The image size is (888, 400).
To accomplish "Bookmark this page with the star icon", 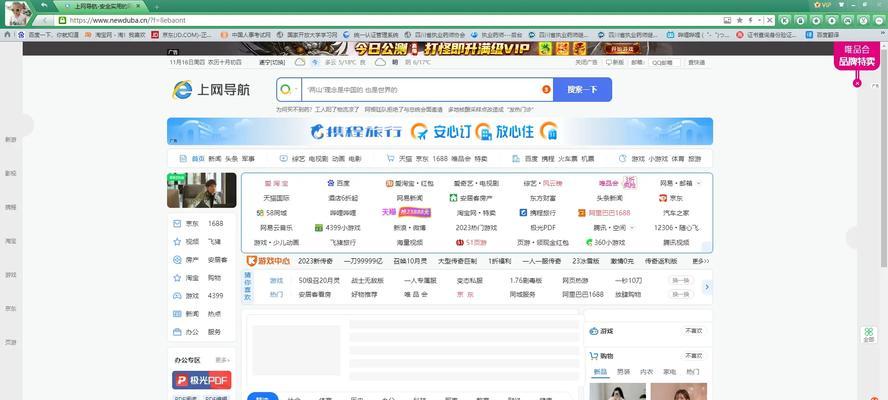I will [x=739, y=20].
